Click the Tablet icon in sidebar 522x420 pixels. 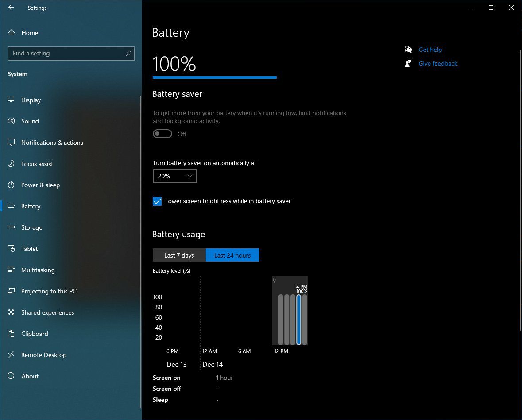[11, 249]
